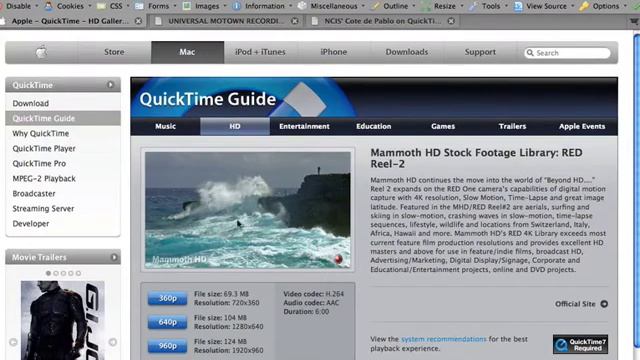The height and width of the screenshot is (360, 640).
Task: Open the Store navigation item
Action: 114,52
